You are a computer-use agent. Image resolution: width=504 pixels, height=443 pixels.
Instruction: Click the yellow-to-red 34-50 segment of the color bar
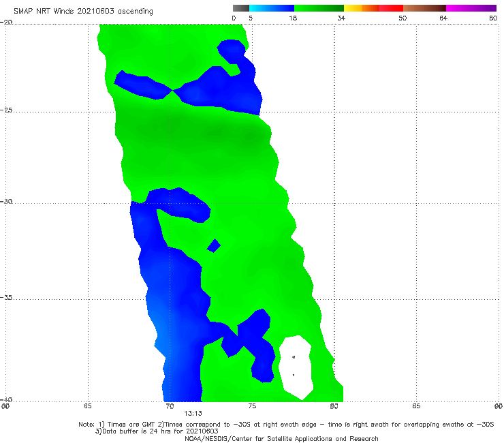373,8
